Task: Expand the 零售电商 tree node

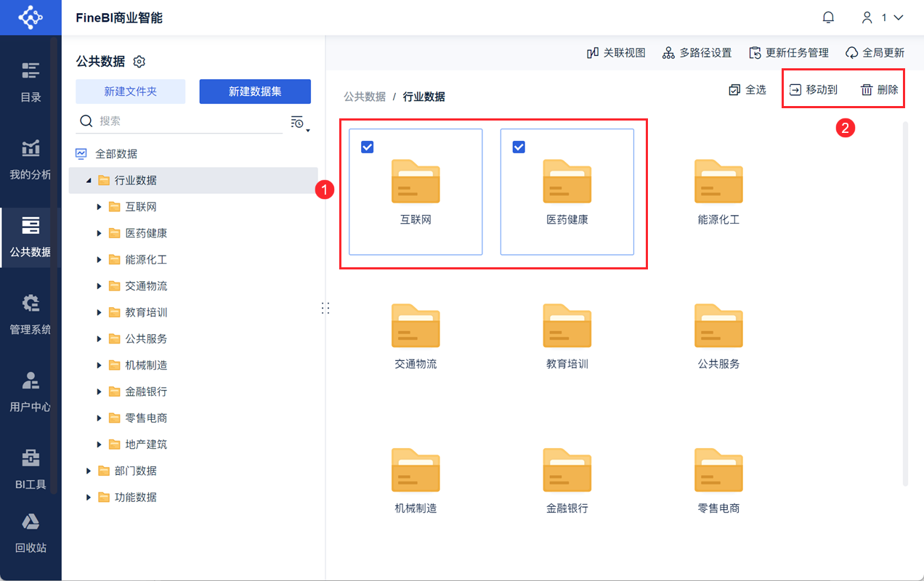Action: (100, 418)
